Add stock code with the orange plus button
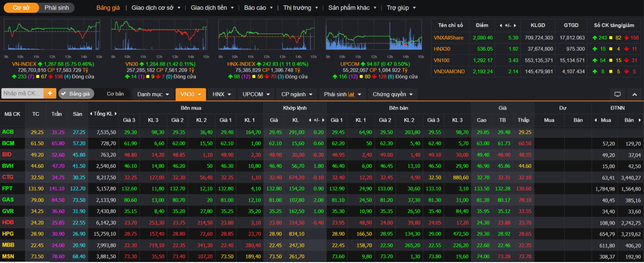 point(50,94)
